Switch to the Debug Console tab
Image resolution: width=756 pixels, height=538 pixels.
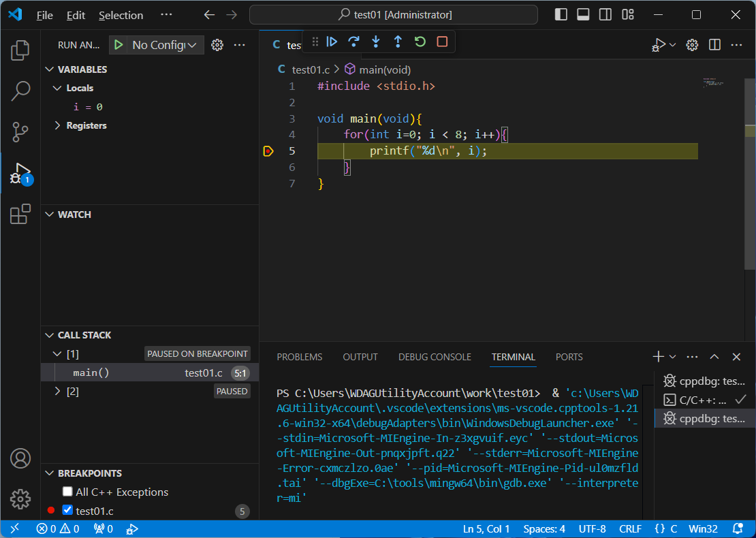(x=435, y=357)
